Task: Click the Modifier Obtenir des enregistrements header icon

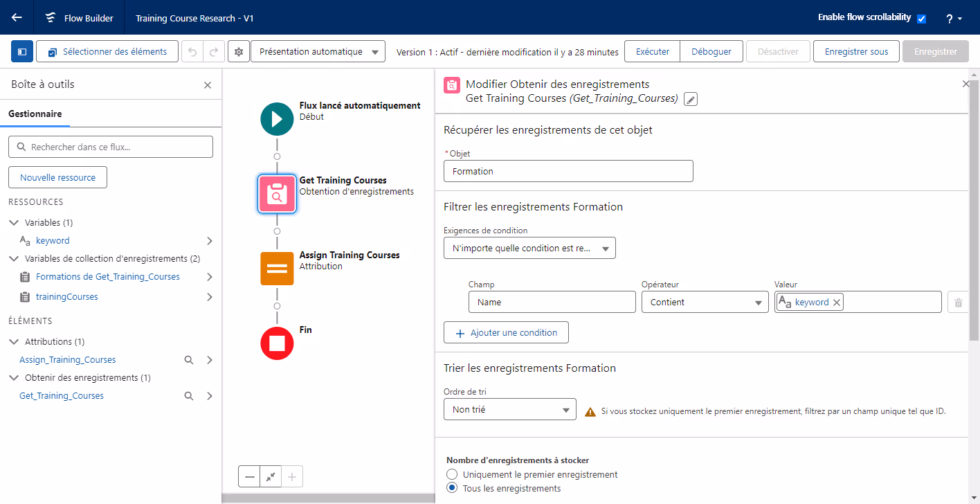Action: pos(451,85)
